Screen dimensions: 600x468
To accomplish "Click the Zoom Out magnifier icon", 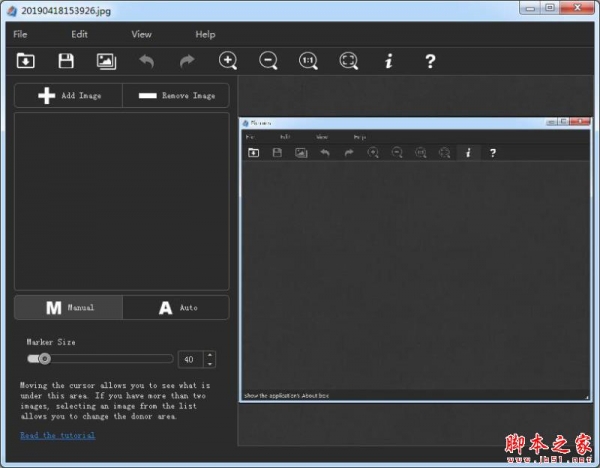I will [268, 61].
